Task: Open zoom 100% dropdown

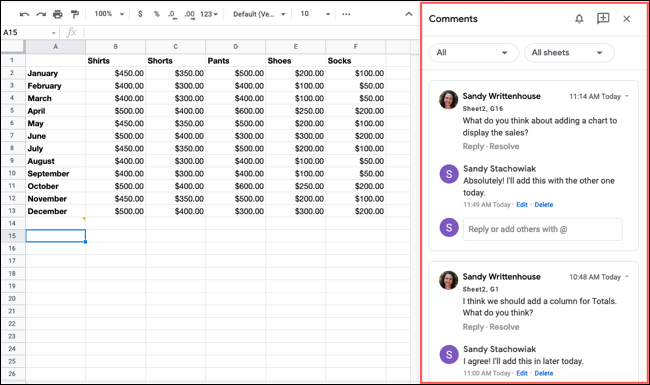Action: click(109, 14)
